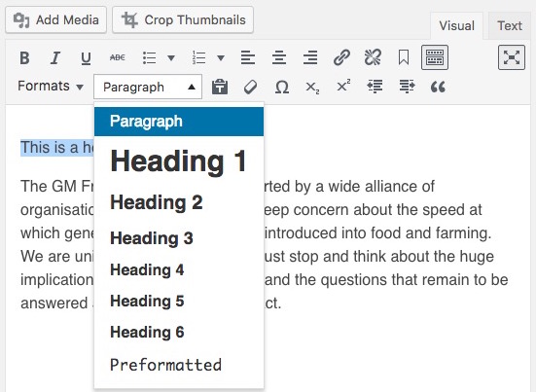
Task: Toggle underline formatting
Action: 86,57
